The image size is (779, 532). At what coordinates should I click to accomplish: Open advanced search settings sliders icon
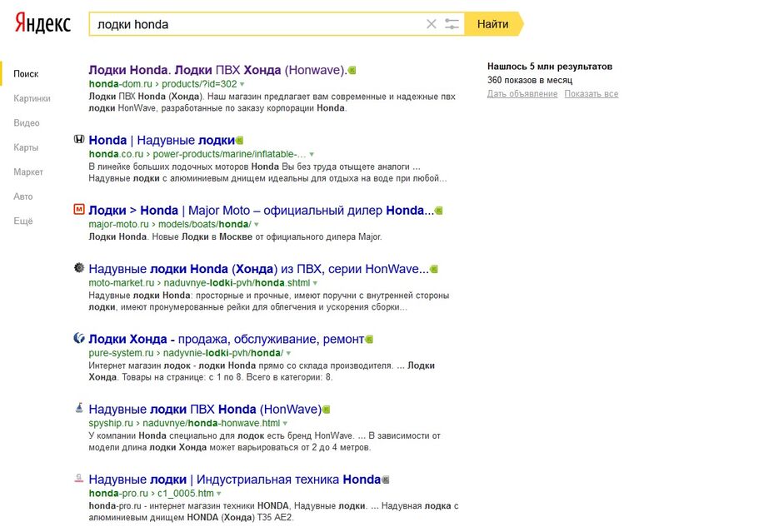[452, 24]
